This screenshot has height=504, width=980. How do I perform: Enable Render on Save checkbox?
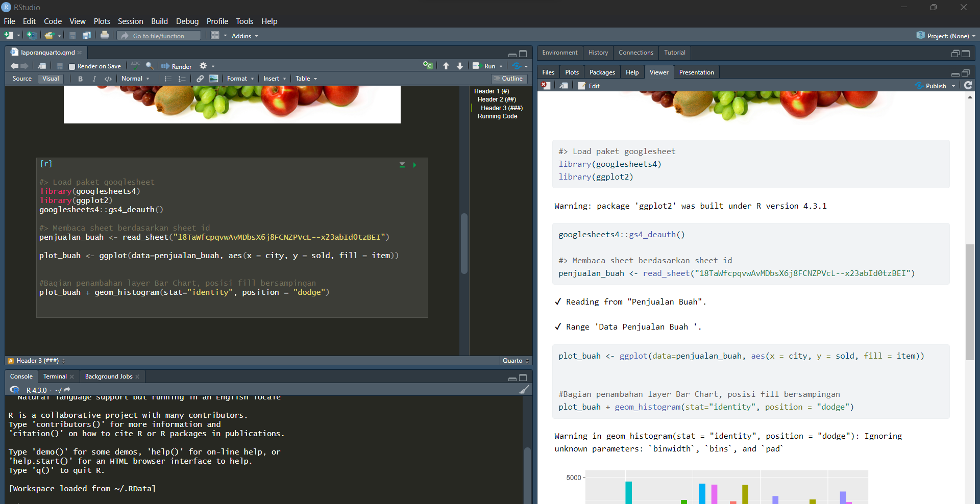coord(72,66)
